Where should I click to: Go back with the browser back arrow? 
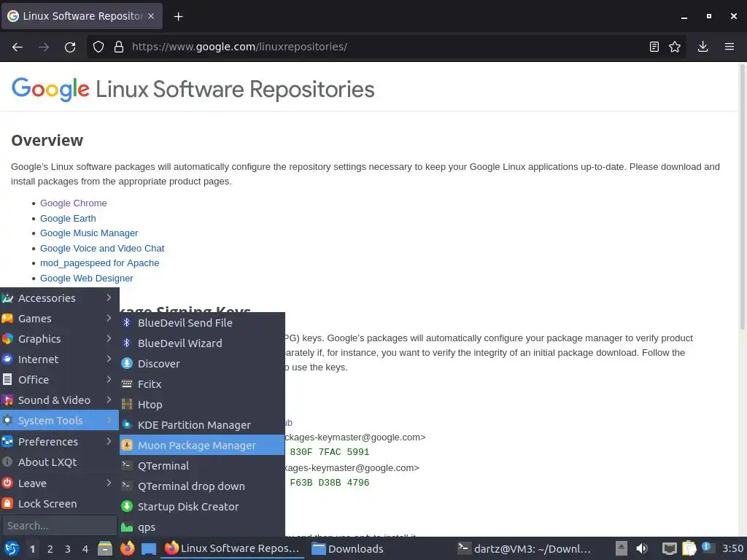[x=18, y=47]
